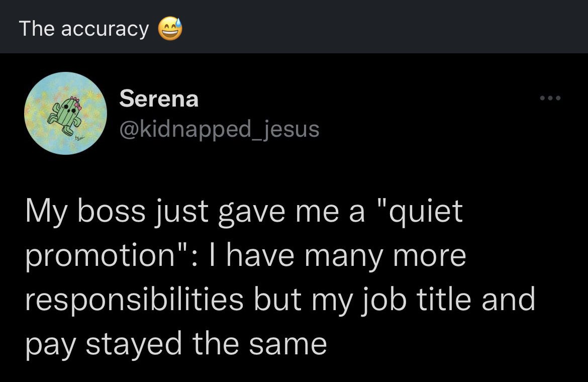Screen dimensions: 588x382
Task: Click the words "job title and" in the tweet
Action: pos(448,300)
